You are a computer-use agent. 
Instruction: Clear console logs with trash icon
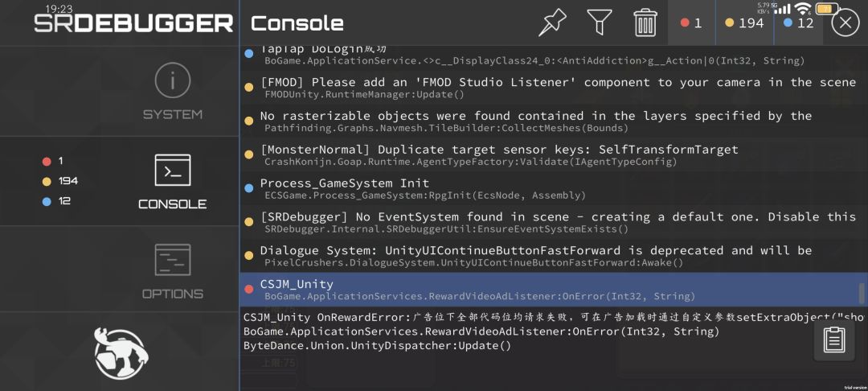pos(645,23)
